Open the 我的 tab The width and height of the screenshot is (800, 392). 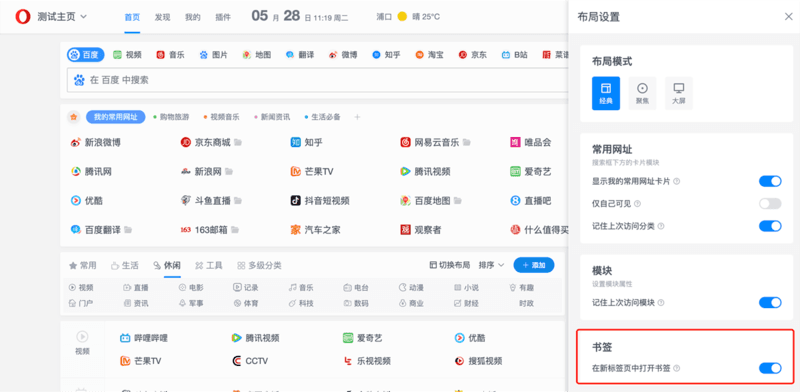[193, 17]
